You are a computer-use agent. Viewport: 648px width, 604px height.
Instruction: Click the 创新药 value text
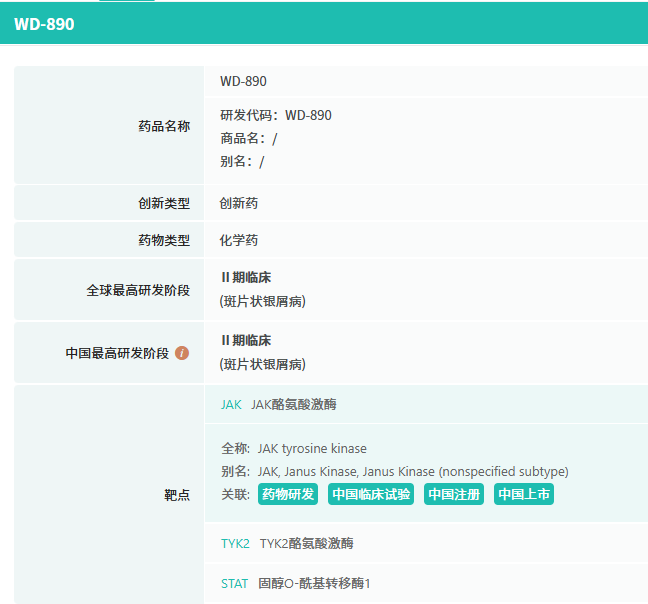pos(239,203)
